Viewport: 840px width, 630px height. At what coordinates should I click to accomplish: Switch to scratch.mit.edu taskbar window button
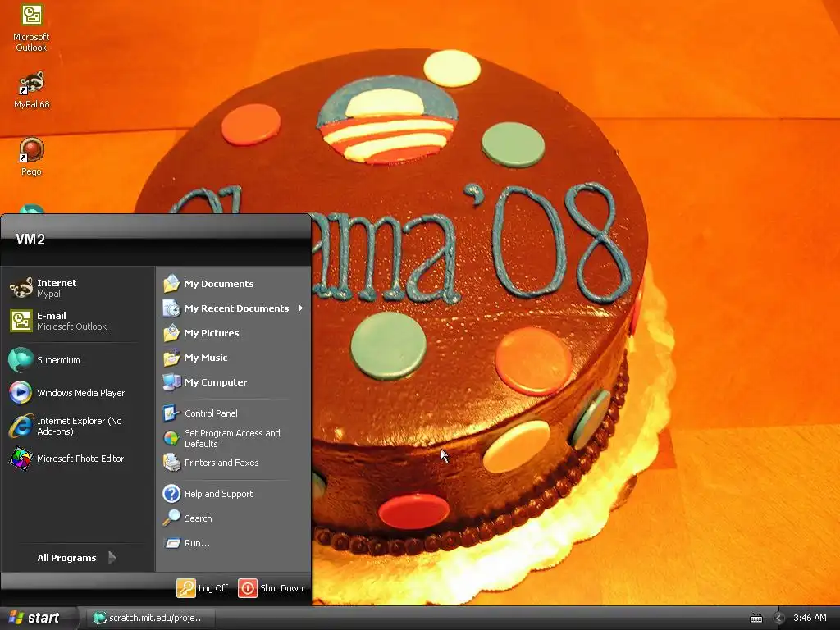[x=152, y=619]
